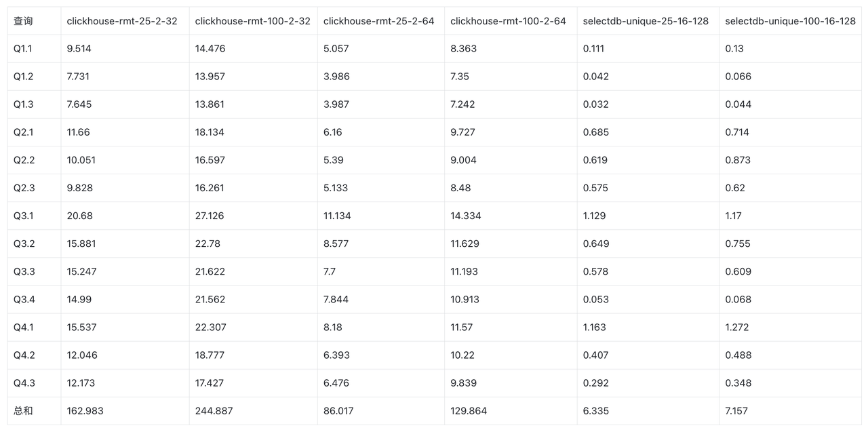Click the cell showing 244.887

pos(214,411)
